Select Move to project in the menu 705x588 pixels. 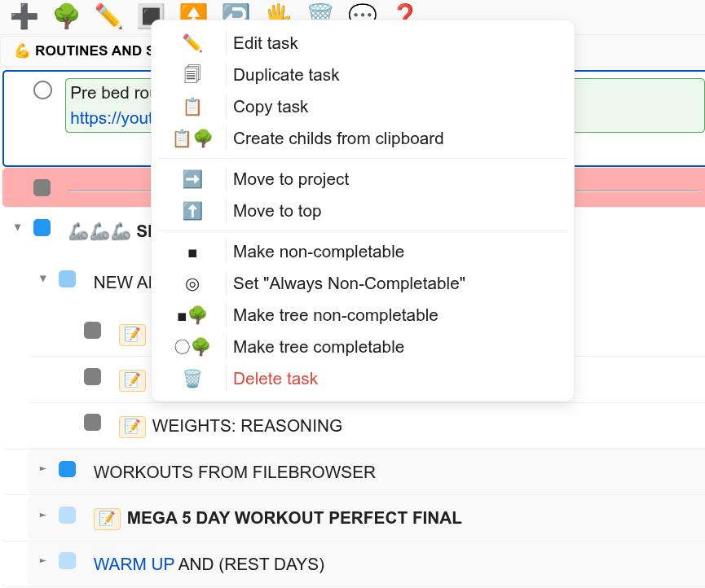point(290,179)
